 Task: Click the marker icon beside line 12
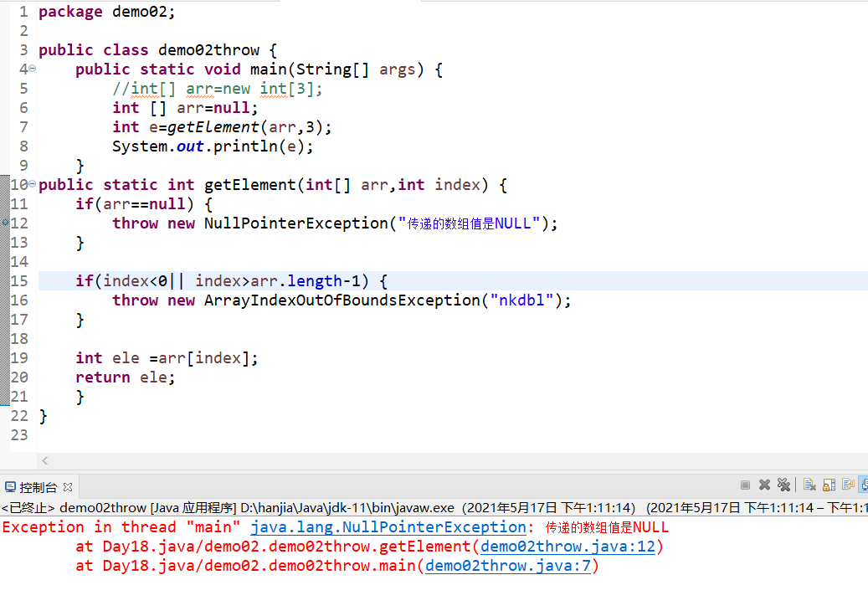click(x=5, y=223)
